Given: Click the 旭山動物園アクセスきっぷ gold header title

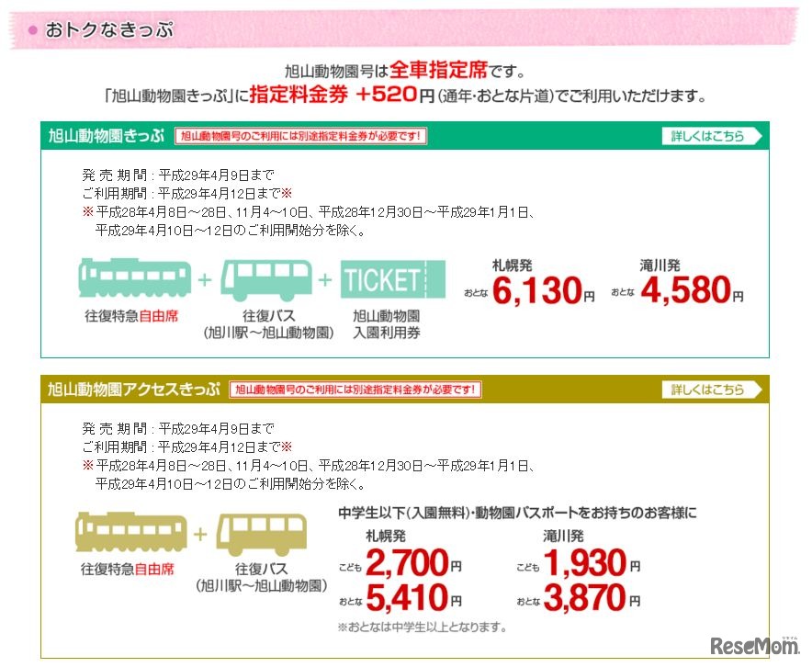Looking at the screenshot, I should coord(133,390).
